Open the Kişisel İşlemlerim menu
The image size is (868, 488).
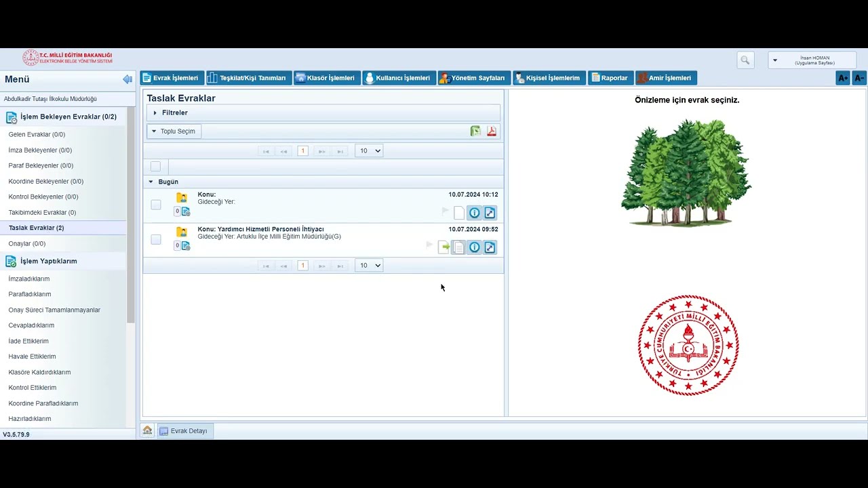pos(549,78)
